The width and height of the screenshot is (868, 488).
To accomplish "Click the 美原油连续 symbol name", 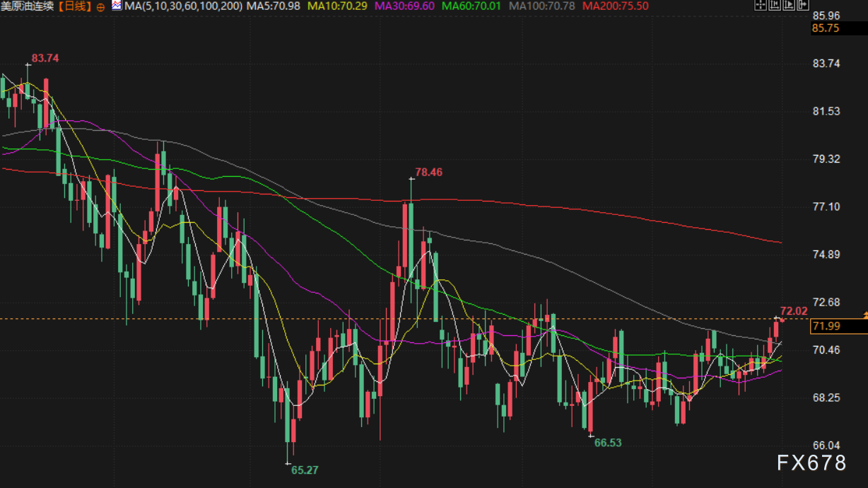I will click(28, 6).
